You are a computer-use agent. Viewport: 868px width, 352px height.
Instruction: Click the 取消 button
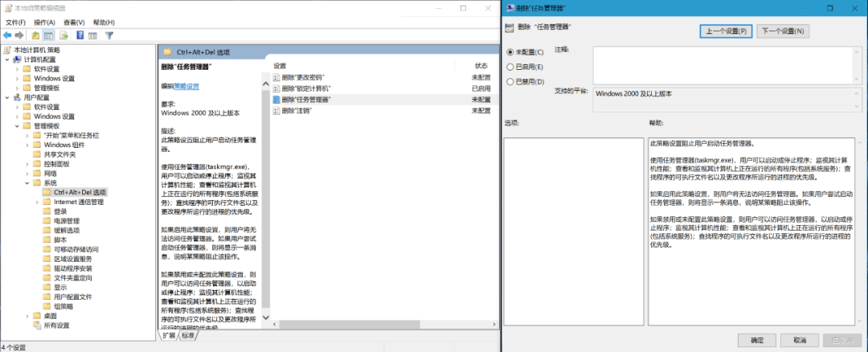pyautogui.click(x=799, y=340)
